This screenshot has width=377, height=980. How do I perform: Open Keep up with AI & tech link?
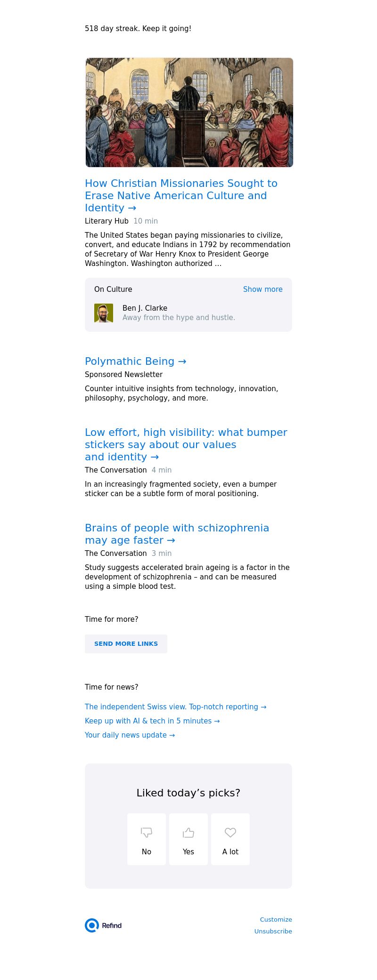coord(152,721)
